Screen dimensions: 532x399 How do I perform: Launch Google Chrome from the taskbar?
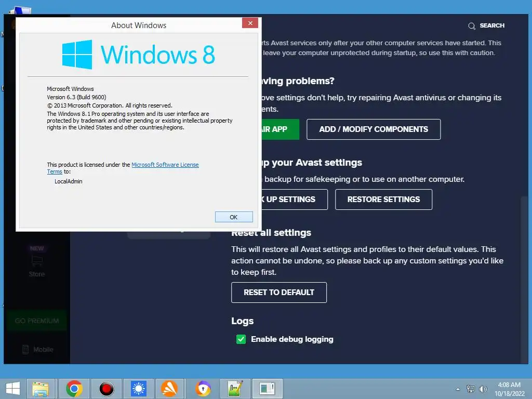pos(74,389)
